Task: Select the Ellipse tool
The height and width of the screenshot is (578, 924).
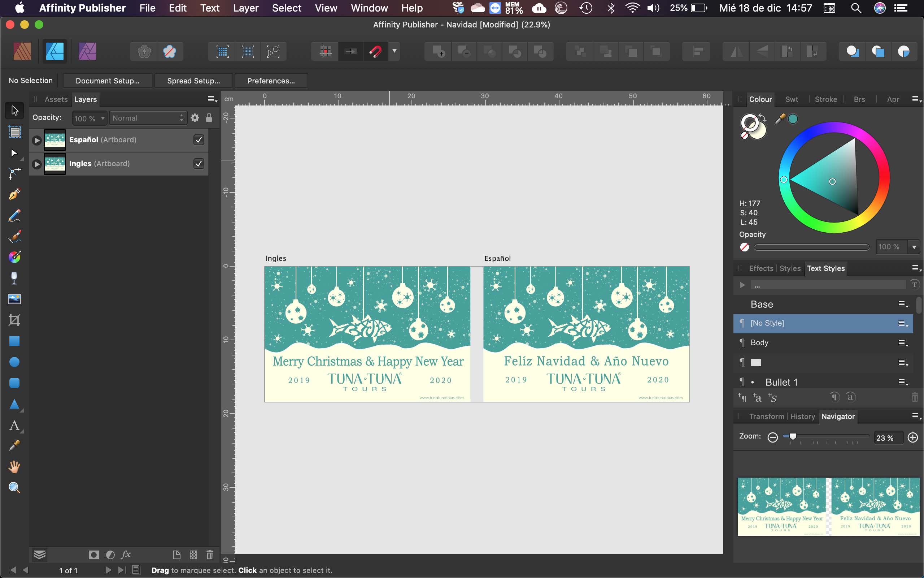Action: (x=14, y=362)
